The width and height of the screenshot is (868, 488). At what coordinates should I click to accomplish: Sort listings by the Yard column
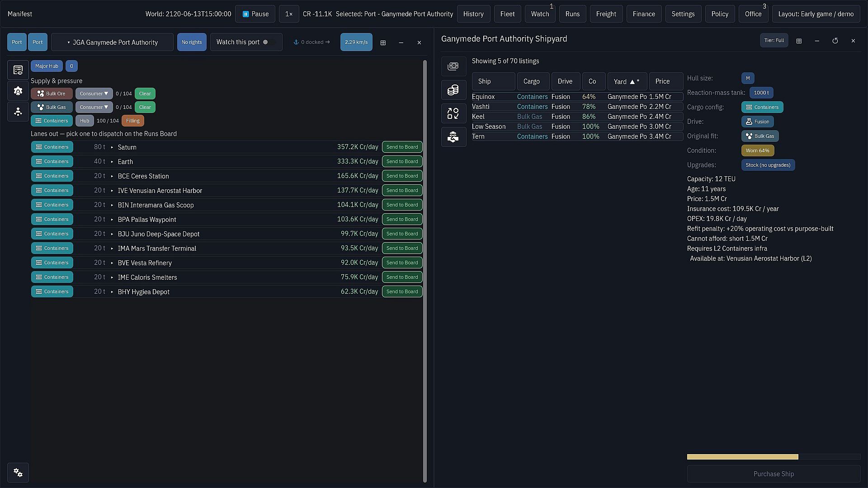pyautogui.click(x=627, y=81)
